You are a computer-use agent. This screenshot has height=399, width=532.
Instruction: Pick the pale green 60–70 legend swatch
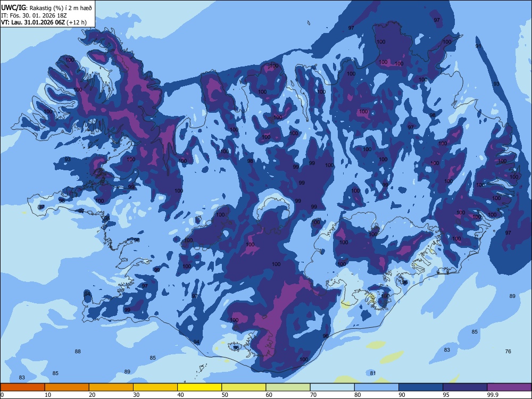(x=288, y=387)
